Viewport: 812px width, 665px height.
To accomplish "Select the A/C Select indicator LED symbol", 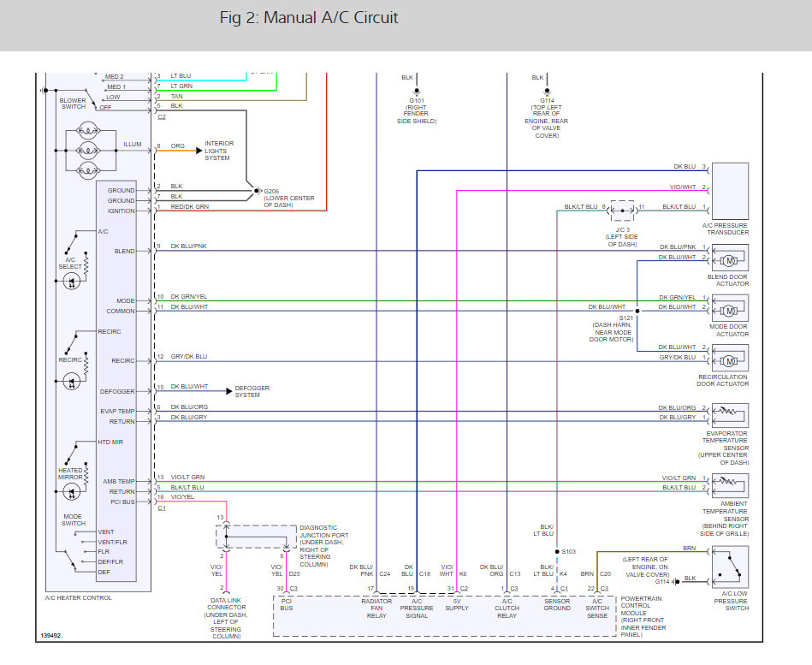I will (x=72, y=282).
